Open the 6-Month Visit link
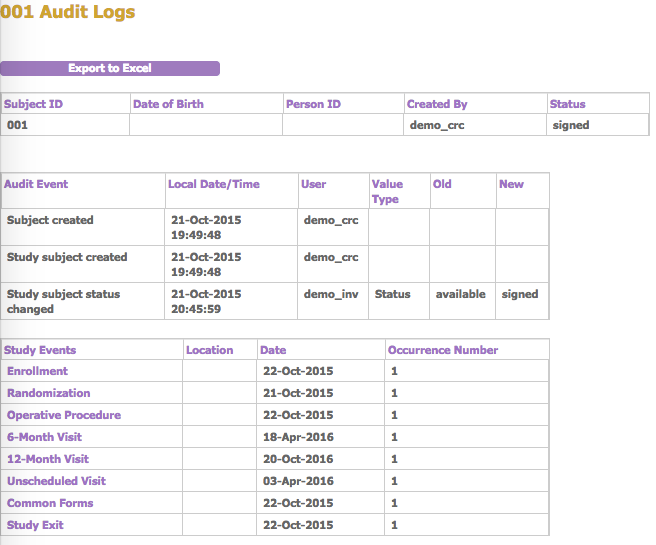The height and width of the screenshot is (545, 656). tap(44, 437)
